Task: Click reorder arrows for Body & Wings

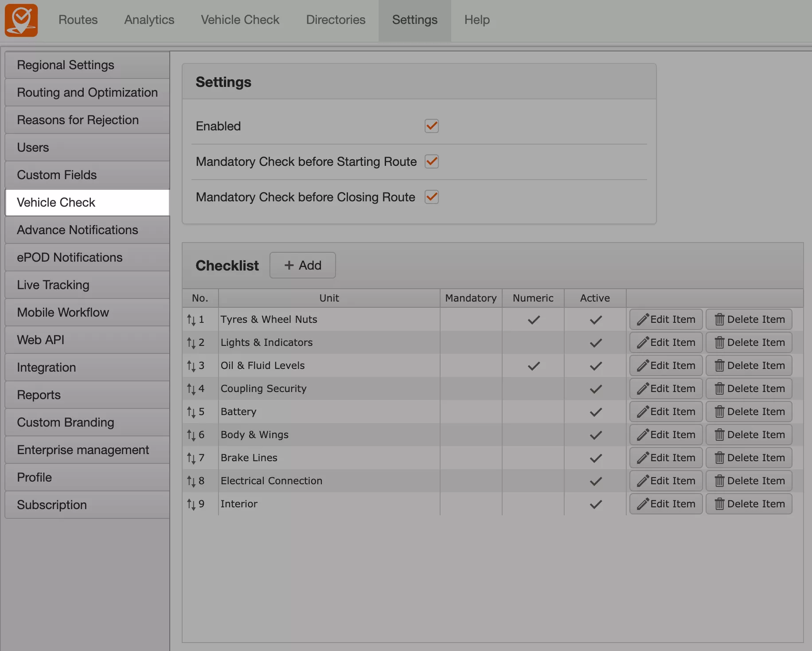Action: pyautogui.click(x=191, y=435)
